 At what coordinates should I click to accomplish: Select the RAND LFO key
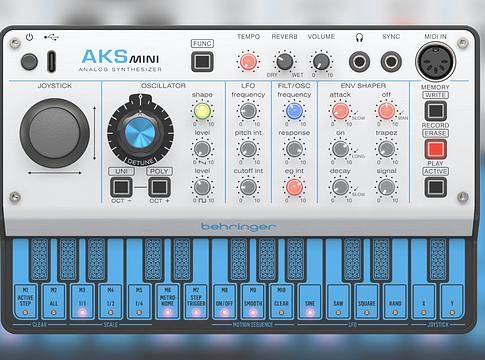coord(395,301)
